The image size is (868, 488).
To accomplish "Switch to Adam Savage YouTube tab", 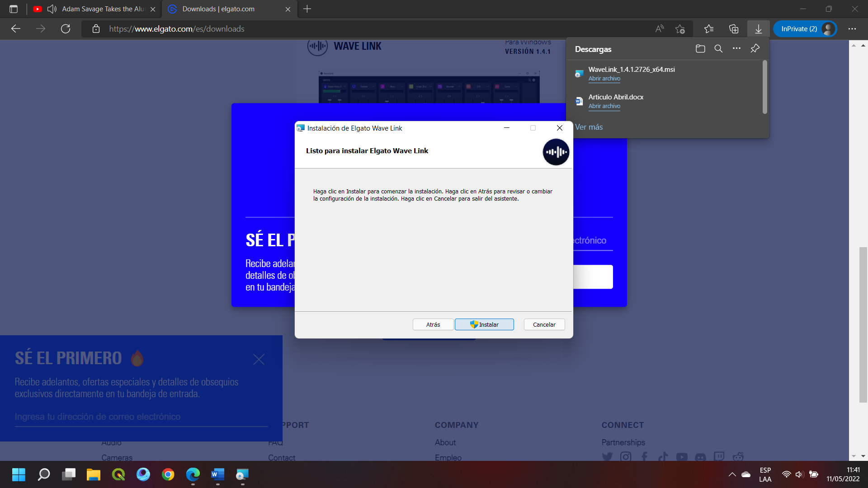I will tap(103, 9).
